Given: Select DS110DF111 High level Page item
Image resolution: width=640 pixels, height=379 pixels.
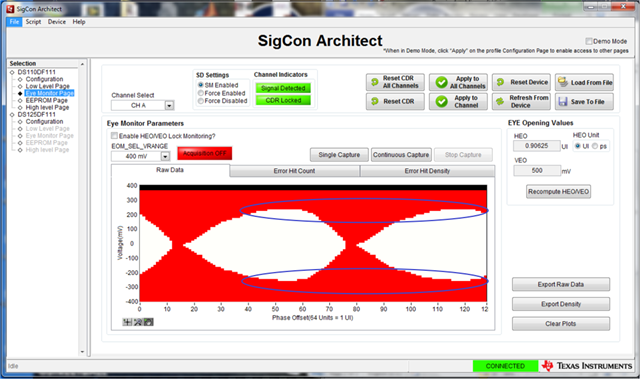Looking at the screenshot, I should click(x=47, y=107).
